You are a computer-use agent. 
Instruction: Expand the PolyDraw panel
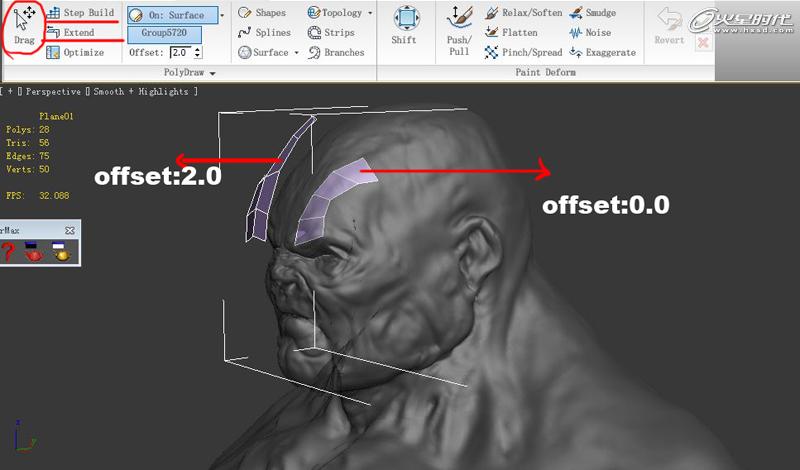(x=189, y=72)
